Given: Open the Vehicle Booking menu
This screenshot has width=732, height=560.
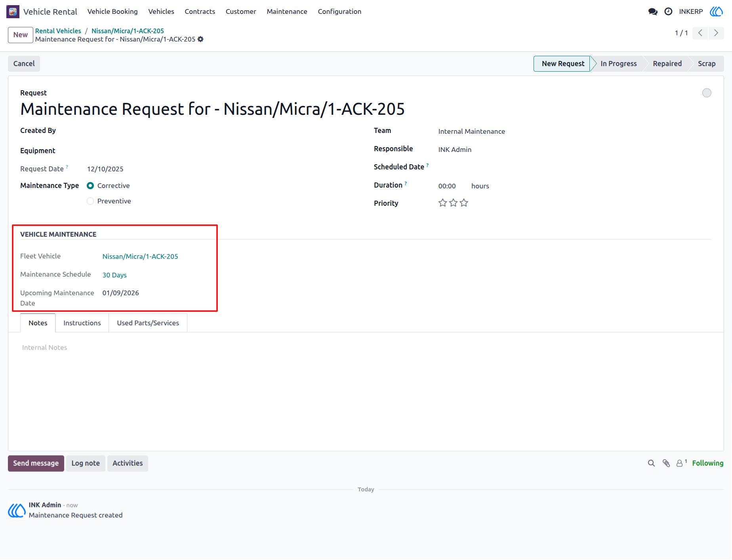Looking at the screenshot, I should tap(112, 11).
